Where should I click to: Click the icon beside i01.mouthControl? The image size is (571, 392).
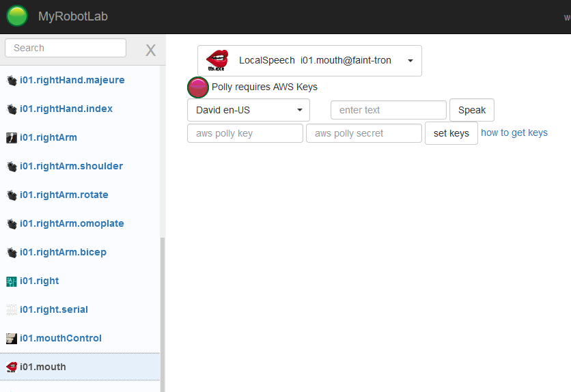click(x=12, y=339)
